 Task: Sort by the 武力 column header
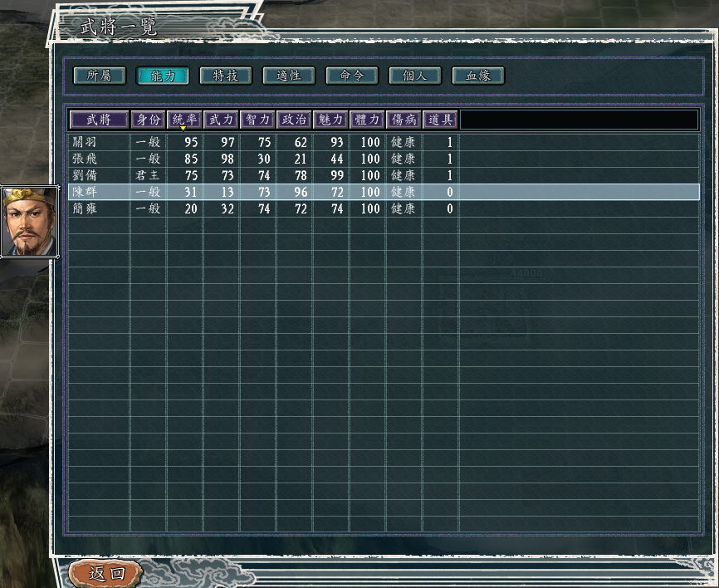[x=221, y=120]
